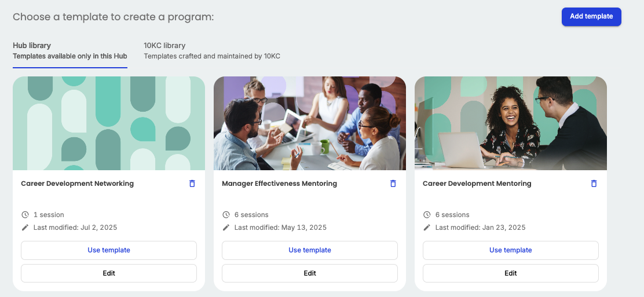Use the Manager Effectiveness Mentoring template

(x=310, y=250)
